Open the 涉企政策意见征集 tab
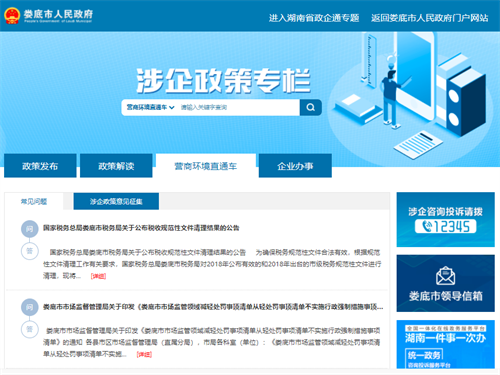 pyautogui.click(x=116, y=201)
